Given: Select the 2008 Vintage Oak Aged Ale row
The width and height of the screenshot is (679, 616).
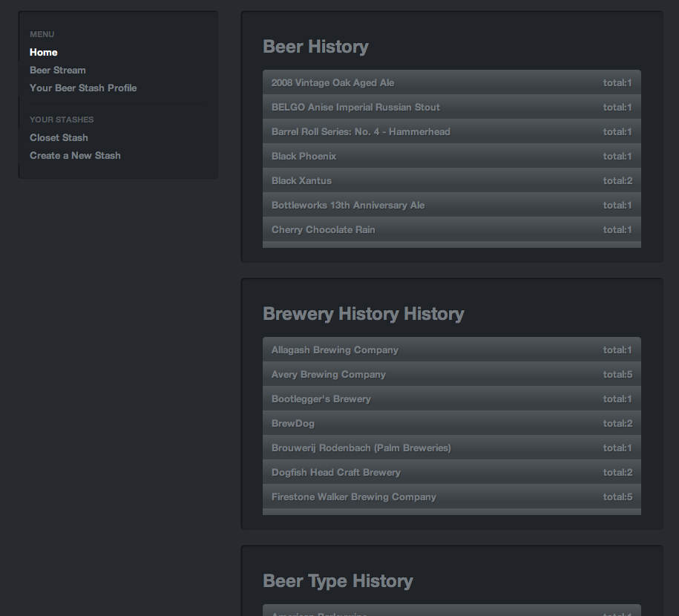Looking at the screenshot, I should (452, 82).
